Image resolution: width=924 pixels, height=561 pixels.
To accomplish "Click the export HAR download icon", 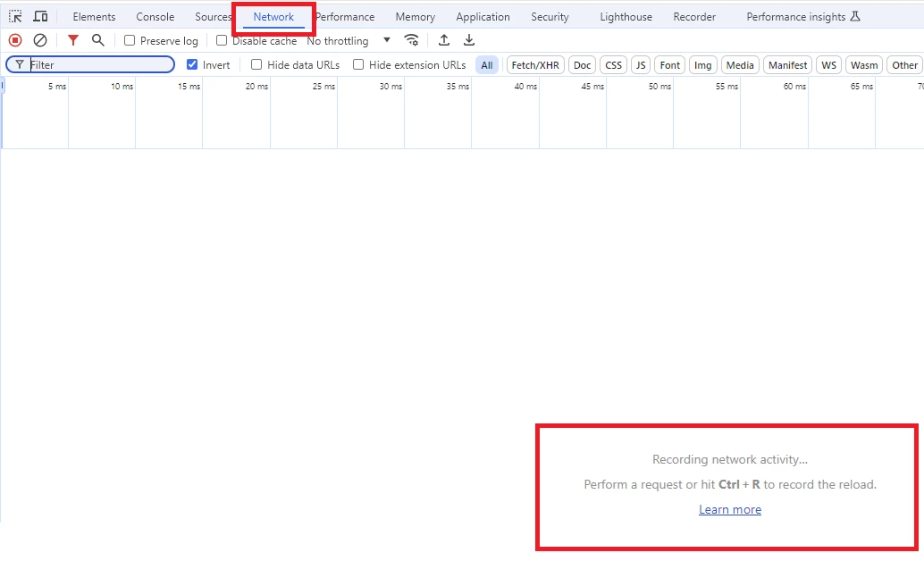I will [x=469, y=40].
